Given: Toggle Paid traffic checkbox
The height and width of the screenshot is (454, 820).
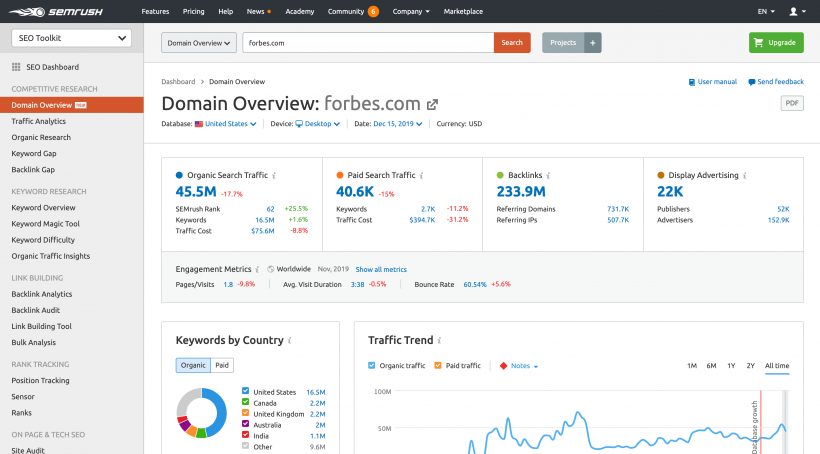Looking at the screenshot, I should [x=438, y=366].
